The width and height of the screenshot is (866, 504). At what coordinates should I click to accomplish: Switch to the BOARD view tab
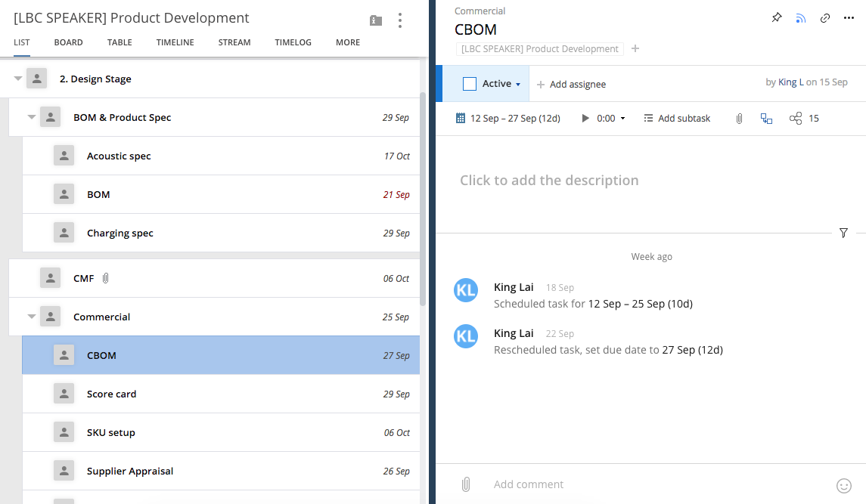click(68, 42)
